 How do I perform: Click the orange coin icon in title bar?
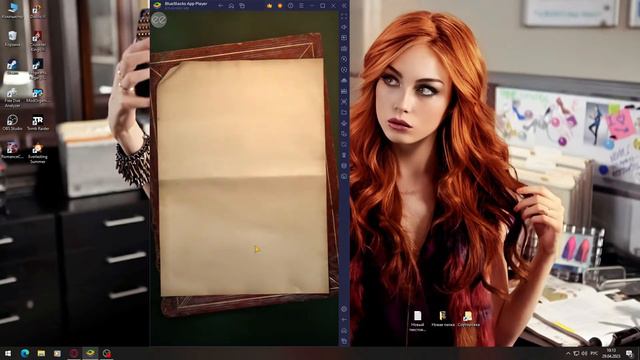(280, 6)
